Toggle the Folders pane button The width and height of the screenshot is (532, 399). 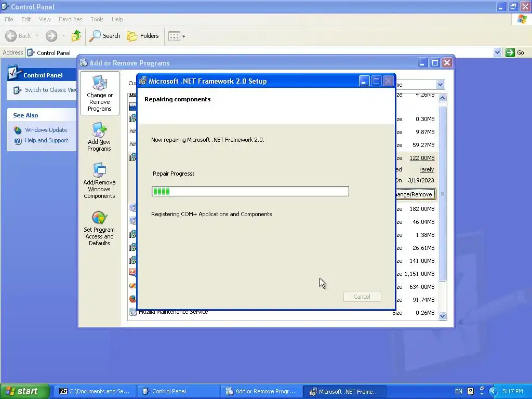point(142,36)
